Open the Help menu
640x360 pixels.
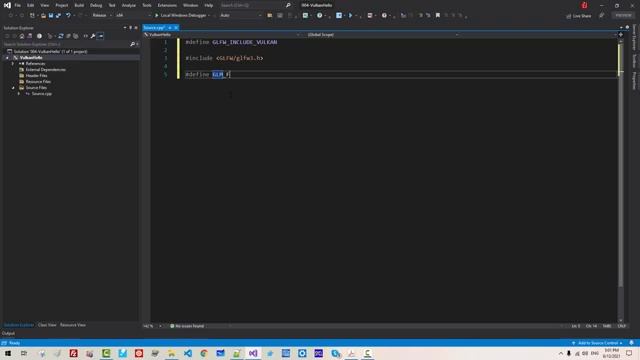click(x=209, y=5)
